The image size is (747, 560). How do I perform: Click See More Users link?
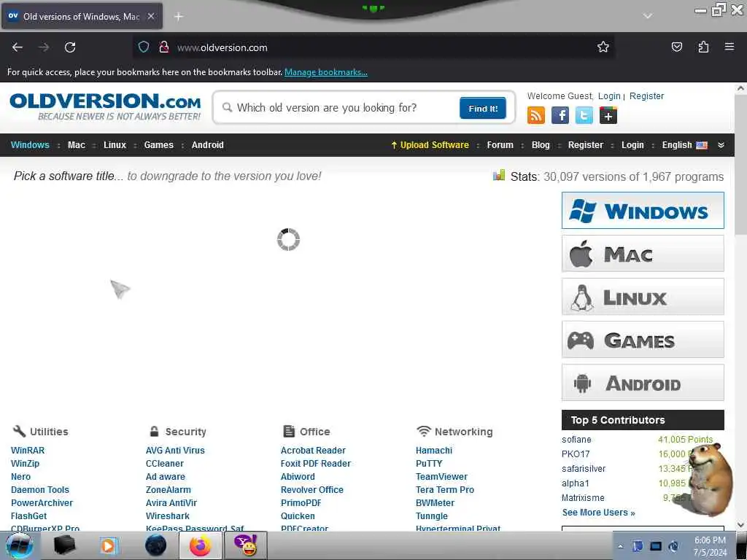598,513
